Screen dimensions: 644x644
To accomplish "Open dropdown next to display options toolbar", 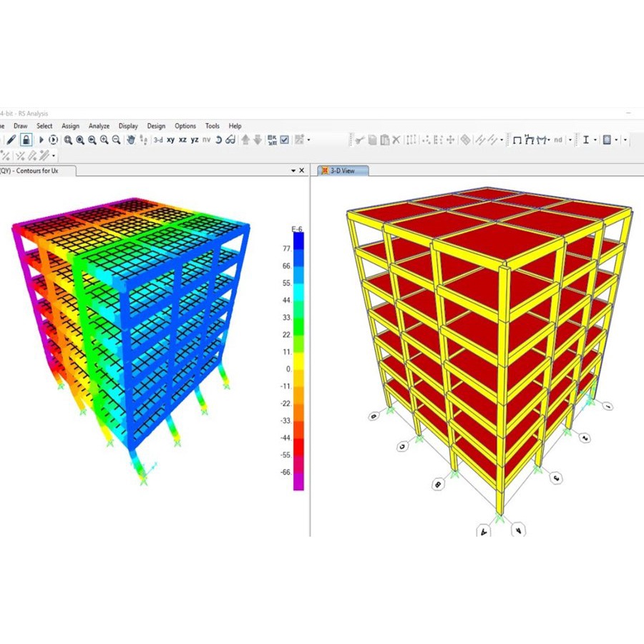I will [308, 140].
